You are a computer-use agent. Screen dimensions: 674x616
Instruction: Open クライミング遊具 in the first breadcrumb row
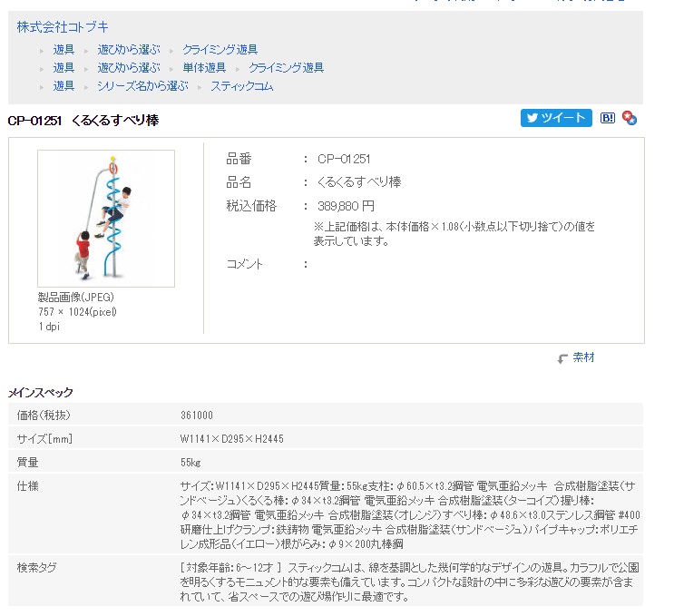click(220, 50)
